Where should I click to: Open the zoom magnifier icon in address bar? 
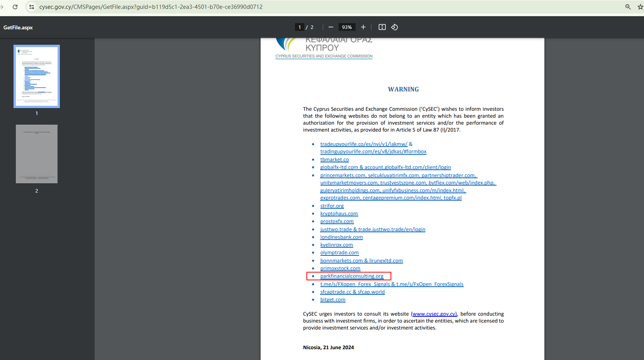pos(628,7)
